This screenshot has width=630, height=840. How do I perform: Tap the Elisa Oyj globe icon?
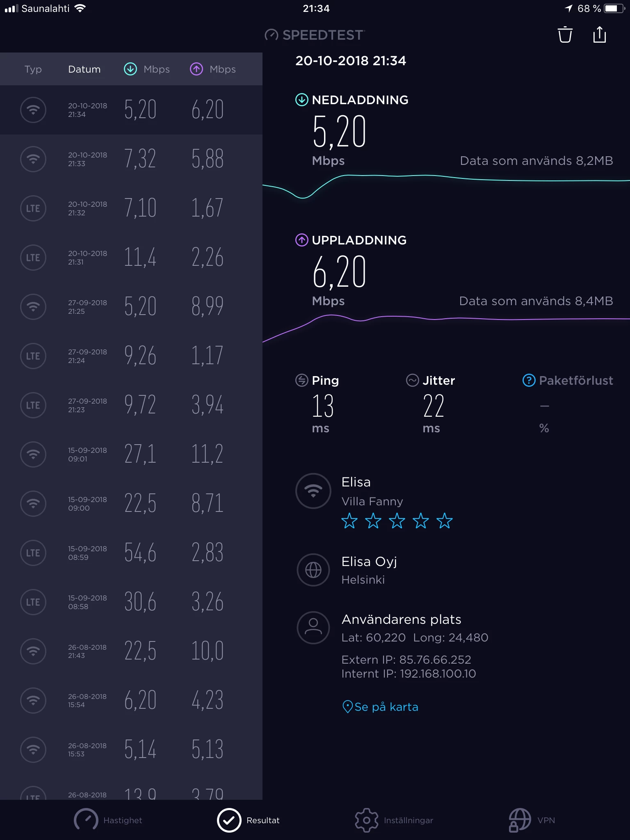[x=313, y=570]
